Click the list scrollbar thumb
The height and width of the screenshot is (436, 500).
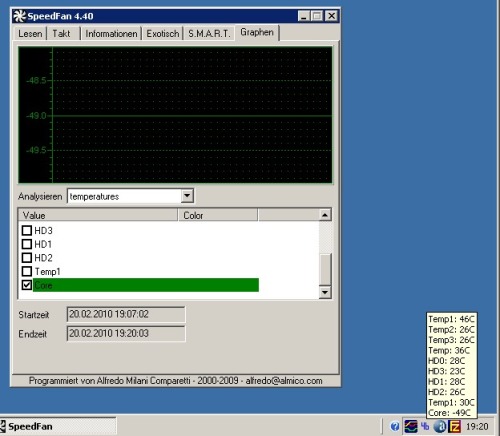325,269
